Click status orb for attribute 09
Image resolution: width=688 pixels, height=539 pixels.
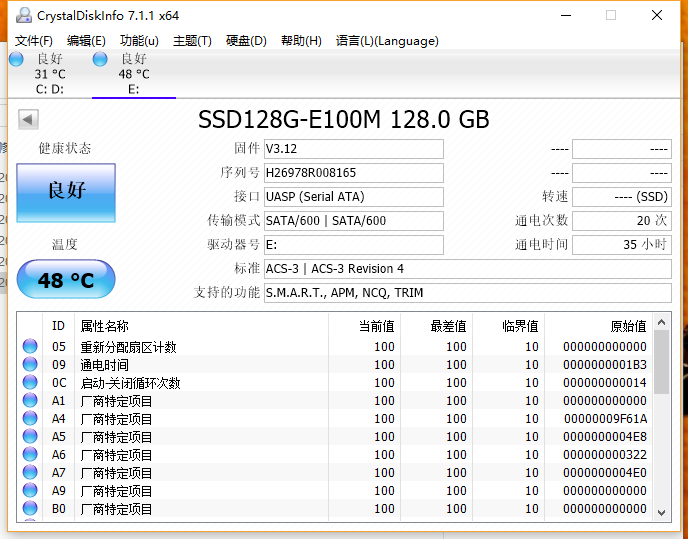(x=30, y=364)
